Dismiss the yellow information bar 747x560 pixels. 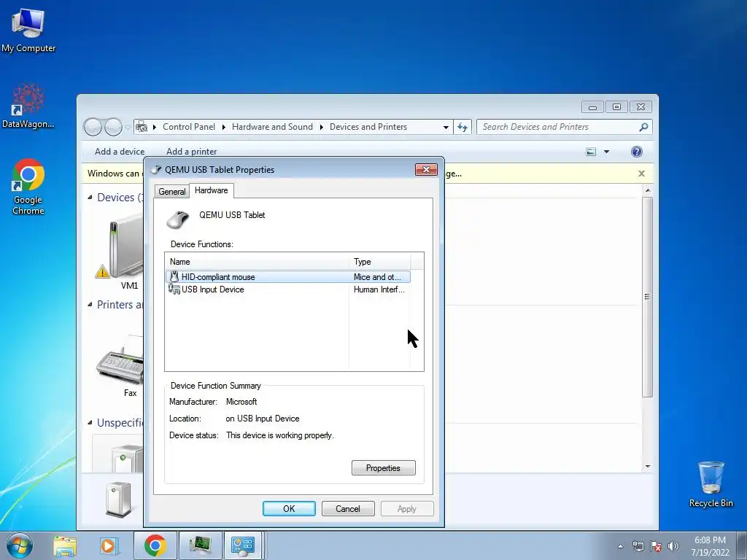(x=641, y=174)
